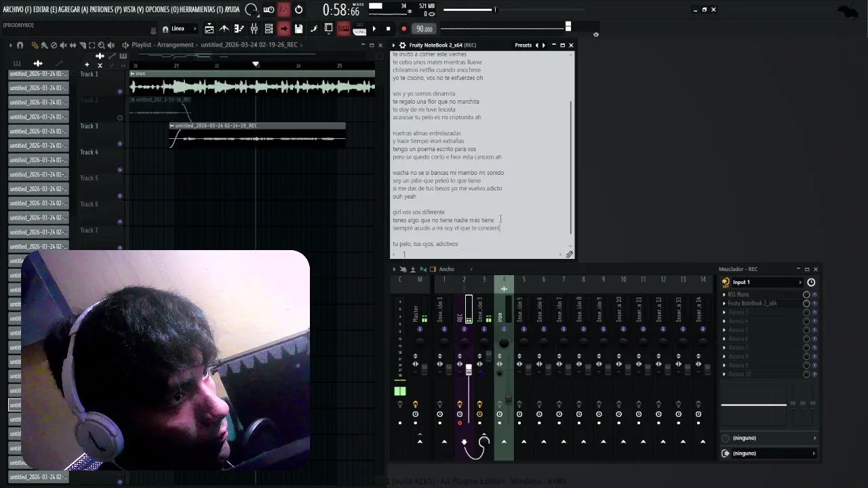868x488 pixels.
Task: Open the playlist options arrow menu
Action: click(10, 45)
